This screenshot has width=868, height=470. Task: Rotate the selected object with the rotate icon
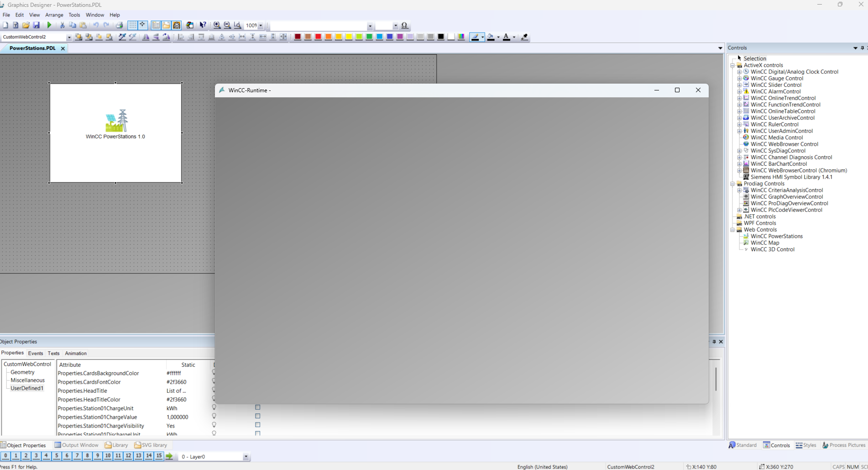(166, 37)
